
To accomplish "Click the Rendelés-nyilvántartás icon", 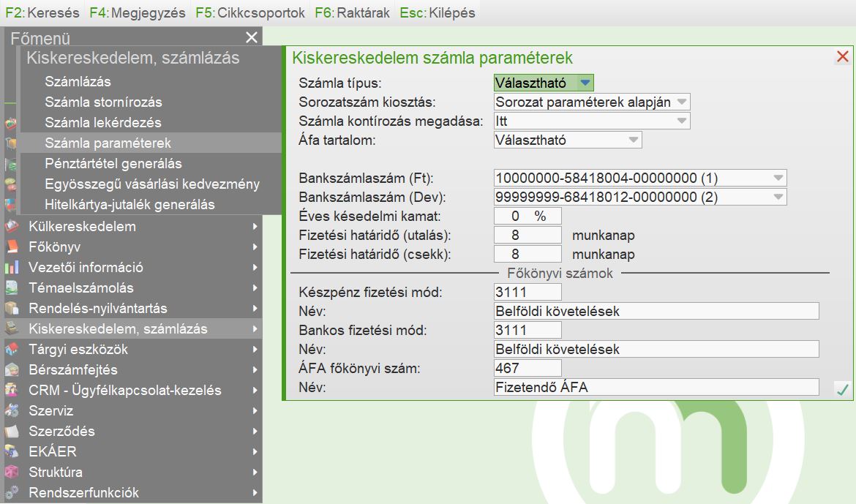I will [12, 308].
